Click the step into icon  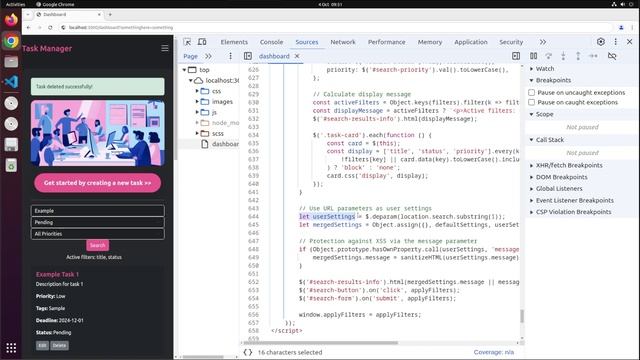pos(563,56)
